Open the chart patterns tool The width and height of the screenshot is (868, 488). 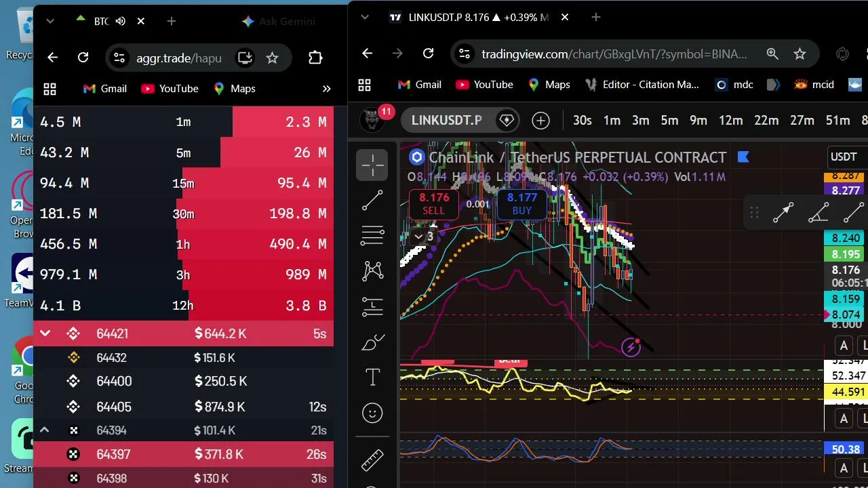(x=372, y=271)
